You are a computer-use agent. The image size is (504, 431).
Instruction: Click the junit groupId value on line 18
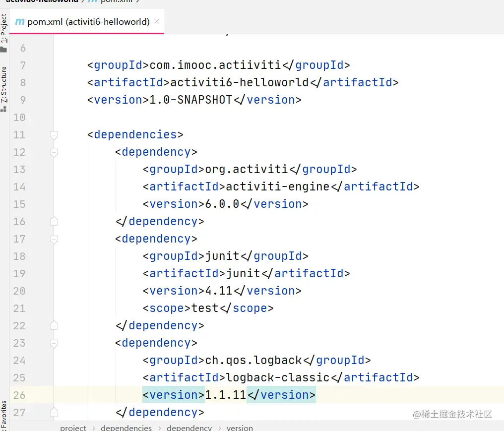[222, 256]
